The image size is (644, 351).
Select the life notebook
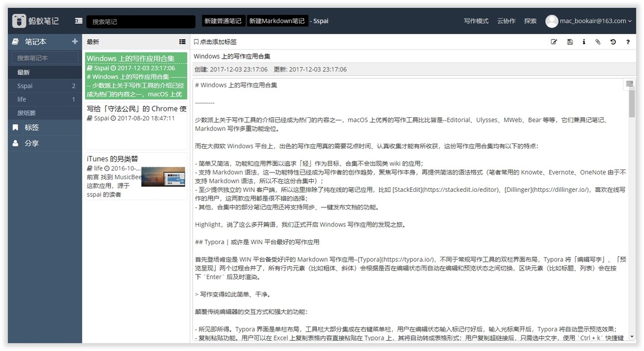[45, 99]
